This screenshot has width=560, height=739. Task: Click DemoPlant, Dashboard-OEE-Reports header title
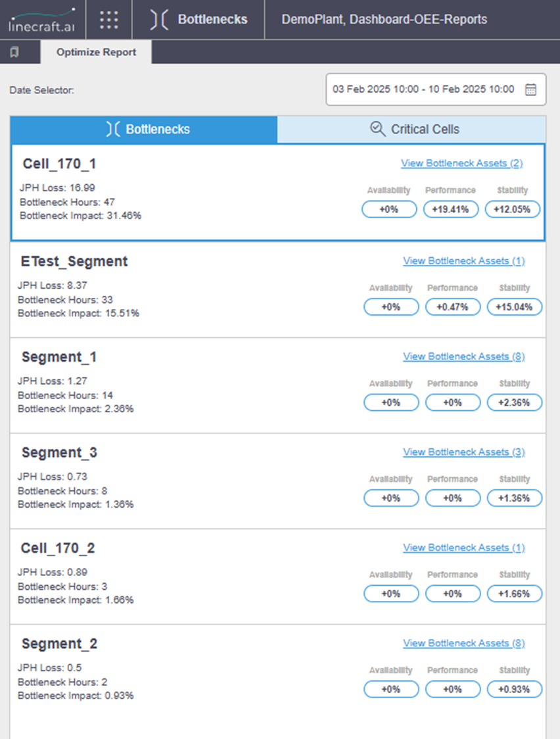pyautogui.click(x=385, y=19)
